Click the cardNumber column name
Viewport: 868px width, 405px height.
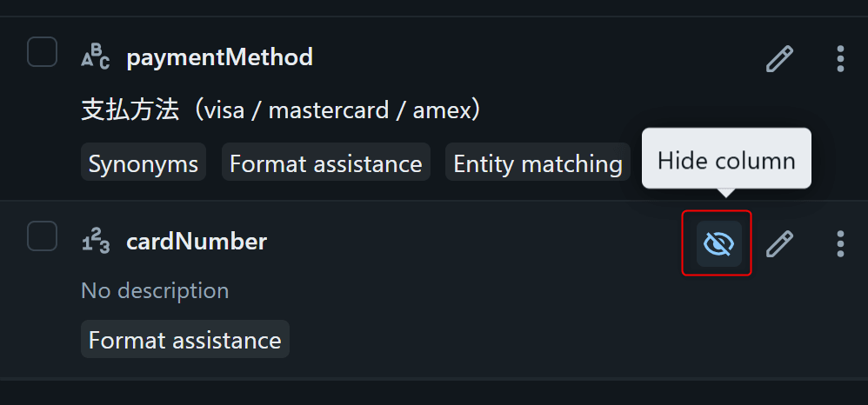(x=197, y=242)
